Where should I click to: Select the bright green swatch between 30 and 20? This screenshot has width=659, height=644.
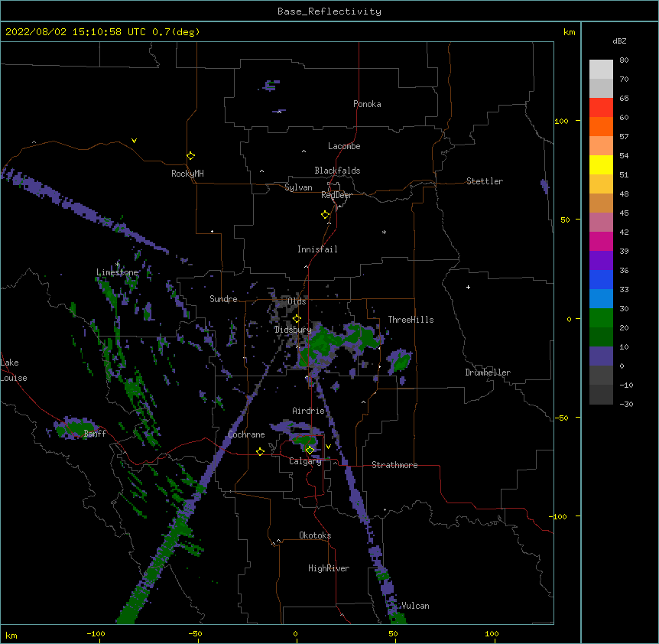tap(601, 318)
